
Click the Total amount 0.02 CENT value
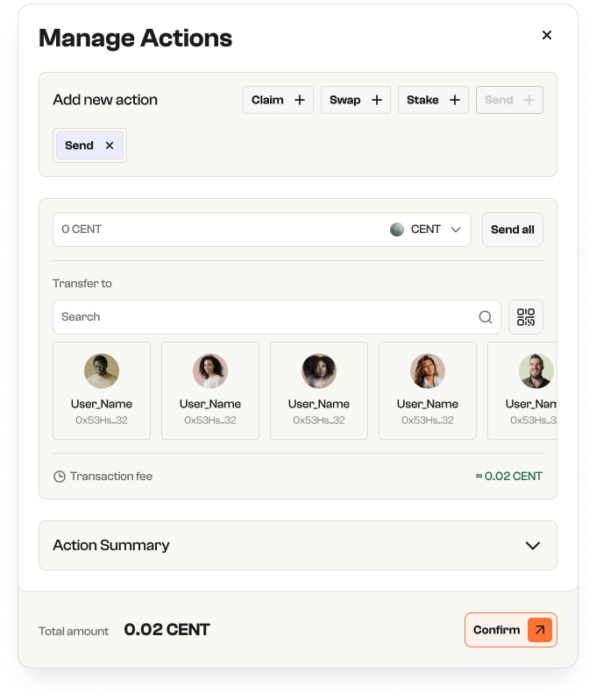point(167,630)
